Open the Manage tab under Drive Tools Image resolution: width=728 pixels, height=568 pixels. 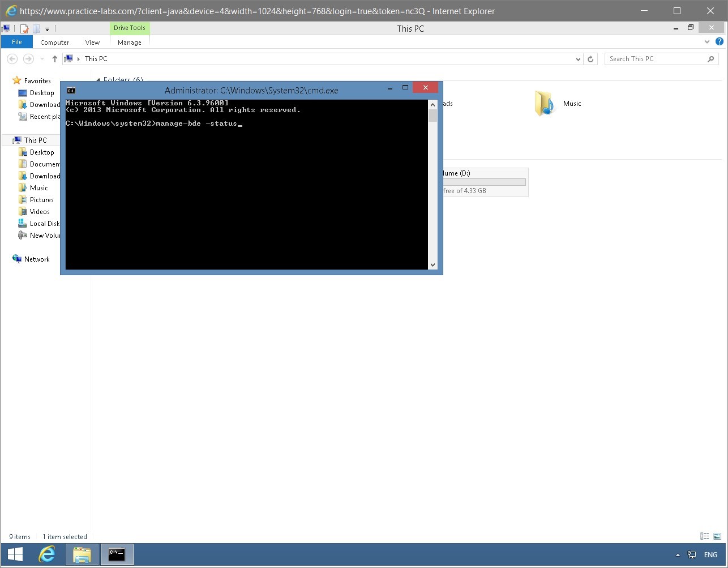pyautogui.click(x=130, y=42)
